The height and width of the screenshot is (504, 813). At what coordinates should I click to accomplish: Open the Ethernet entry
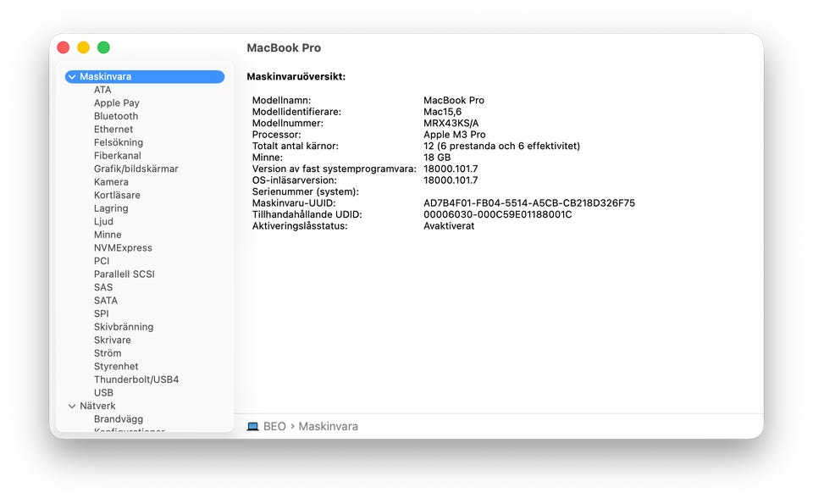[x=113, y=129]
